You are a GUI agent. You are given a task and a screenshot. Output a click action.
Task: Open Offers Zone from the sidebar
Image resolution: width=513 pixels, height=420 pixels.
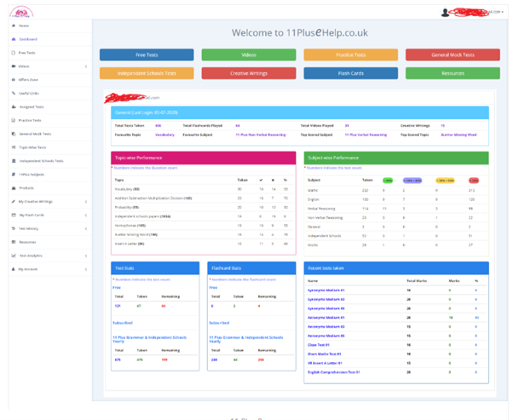(28, 80)
